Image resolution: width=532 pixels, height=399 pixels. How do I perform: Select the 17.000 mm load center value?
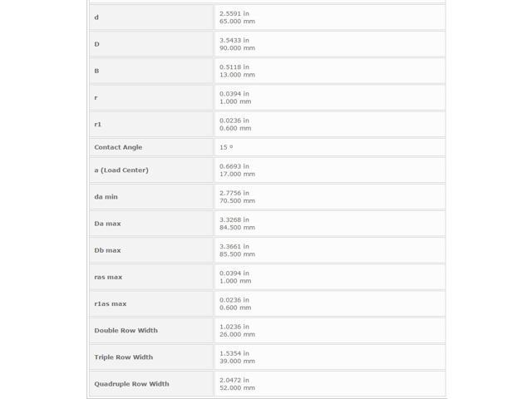[237, 174]
